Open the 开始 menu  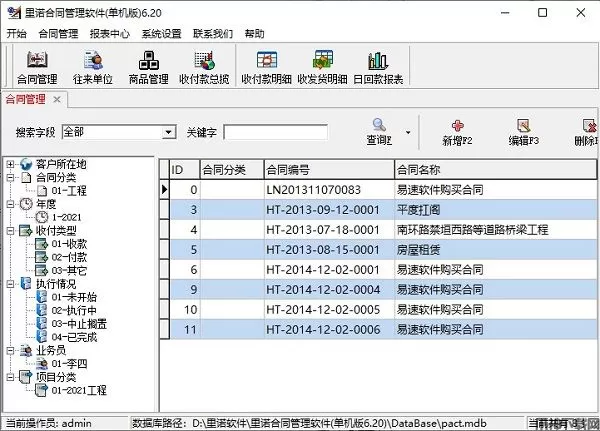16,34
